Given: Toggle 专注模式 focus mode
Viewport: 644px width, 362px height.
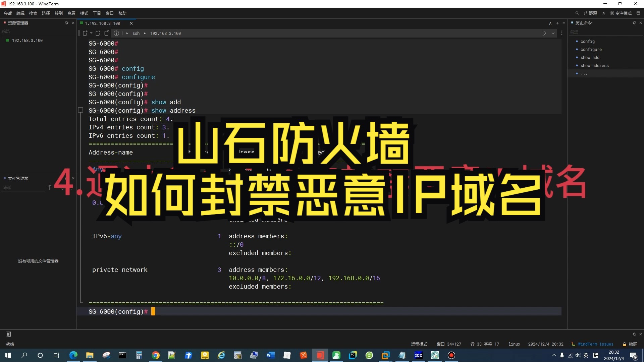Looking at the screenshot, I should coord(621,13).
